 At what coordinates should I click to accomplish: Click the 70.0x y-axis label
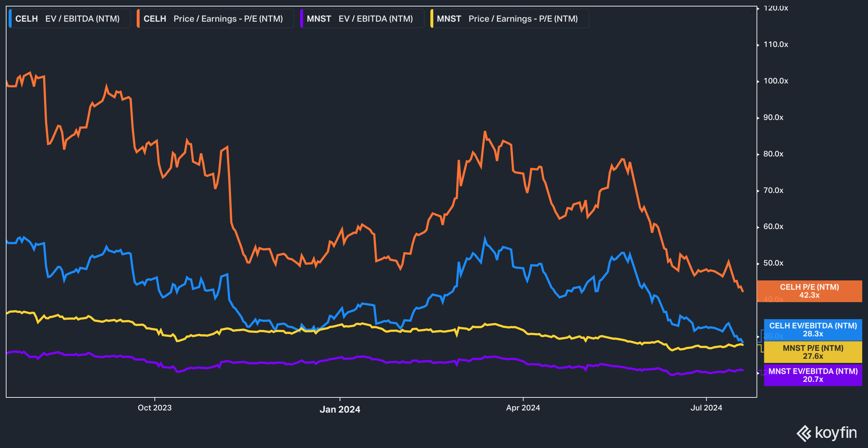click(x=773, y=190)
